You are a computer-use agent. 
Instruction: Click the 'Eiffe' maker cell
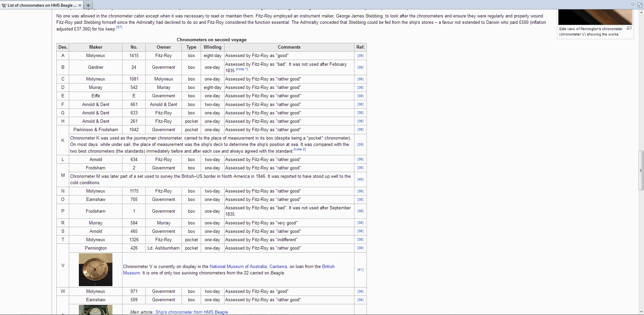pos(96,96)
